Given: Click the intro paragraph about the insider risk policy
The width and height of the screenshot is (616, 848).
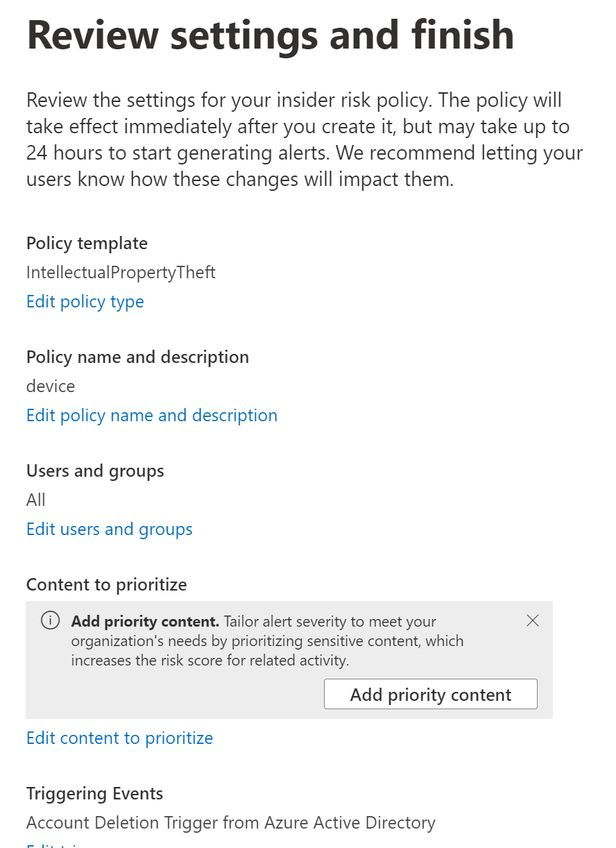Looking at the screenshot, I should [304, 140].
